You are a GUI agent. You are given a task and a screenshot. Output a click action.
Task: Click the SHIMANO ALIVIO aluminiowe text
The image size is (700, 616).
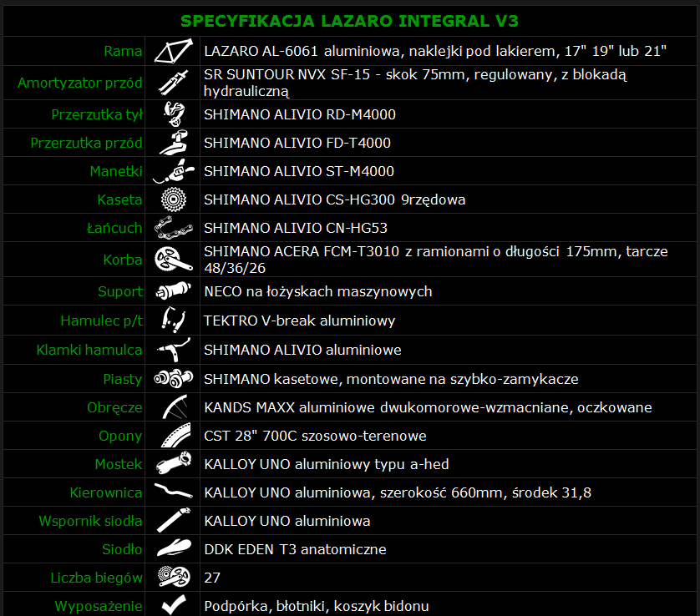(x=302, y=350)
